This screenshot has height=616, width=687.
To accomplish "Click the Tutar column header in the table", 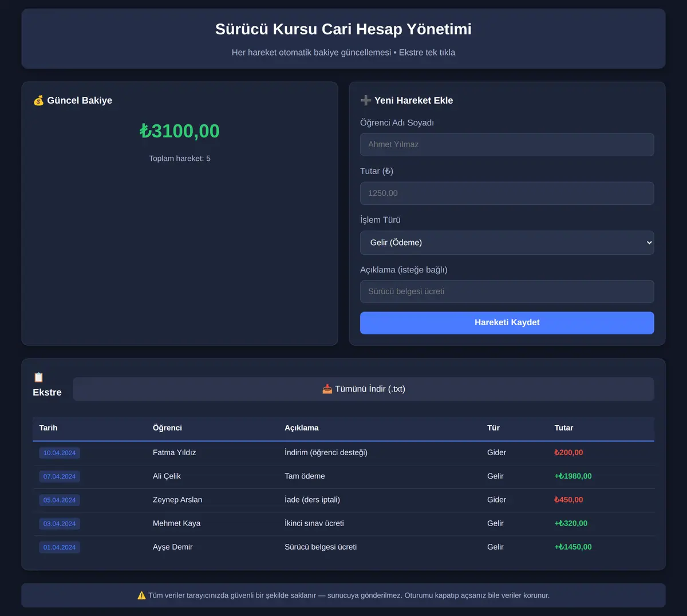I will pyautogui.click(x=564, y=428).
